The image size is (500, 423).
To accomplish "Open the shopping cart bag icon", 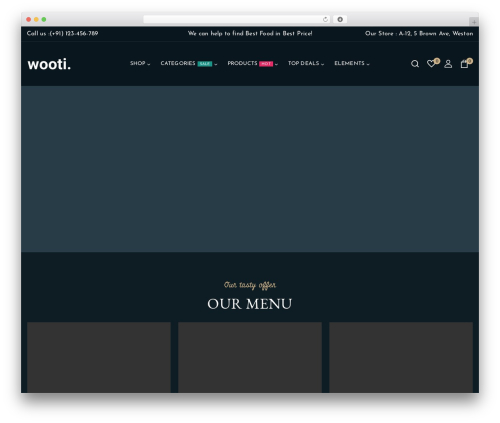I will click(464, 64).
